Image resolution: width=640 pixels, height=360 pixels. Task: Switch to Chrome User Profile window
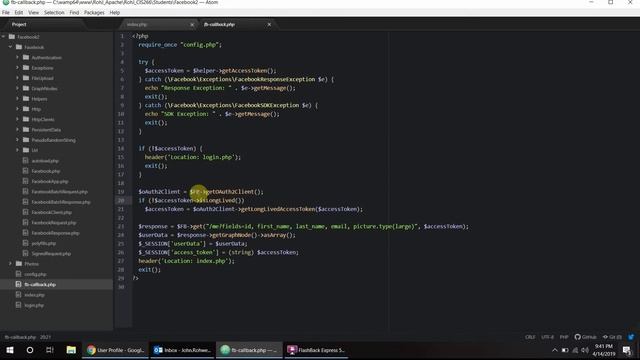tap(115, 350)
